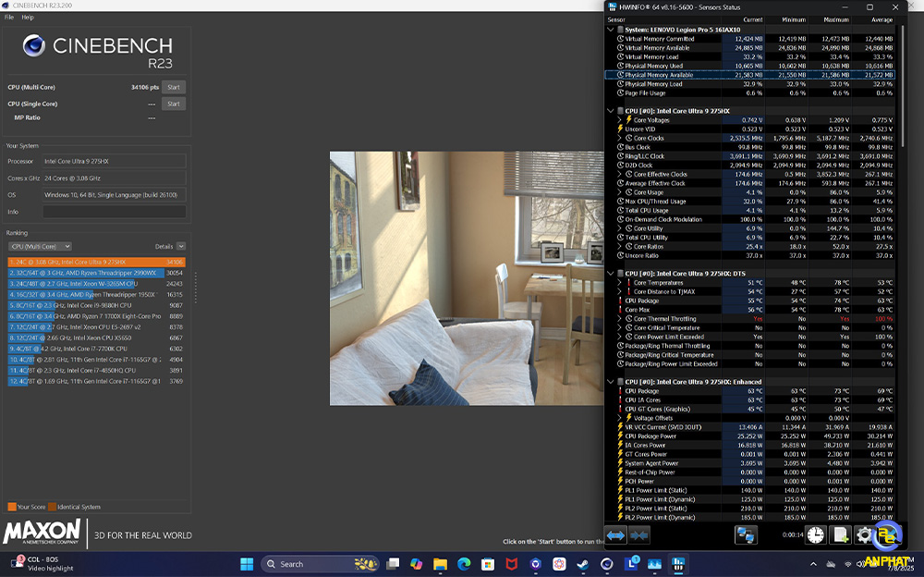Open File Explorer from the taskbar
Viewport: 924px width, 577px height.
pyautogui.click(x=440, y=564)
